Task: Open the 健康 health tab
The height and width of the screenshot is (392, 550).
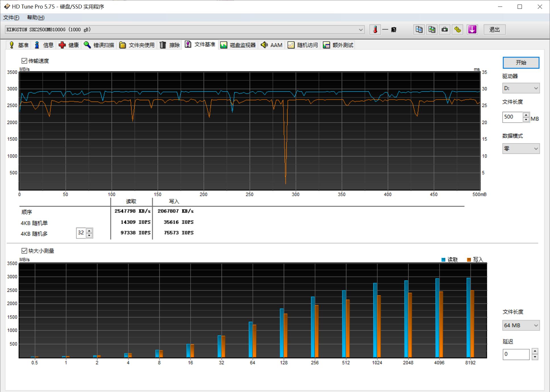Action: coord(69,45)
